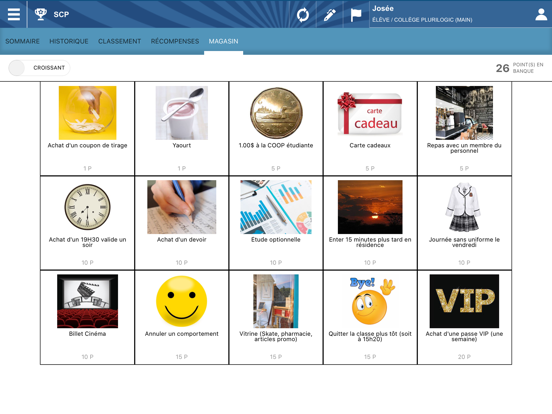Screen dimensions: 552x414
Task: Click 'Achat d'un 19H30 valide un soir'
Action: (x=87, y=242)
